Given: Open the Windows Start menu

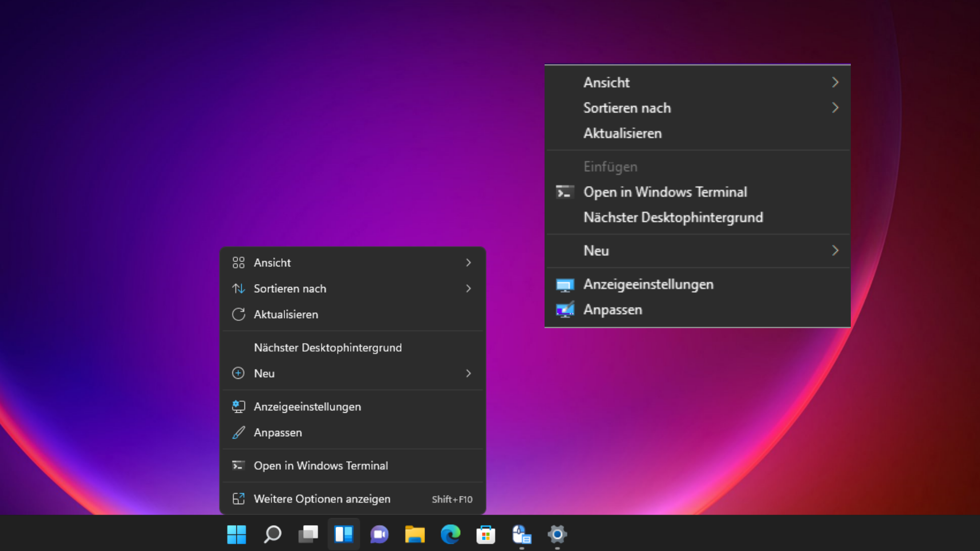Looking at the screenshot, I should point(236,534).
